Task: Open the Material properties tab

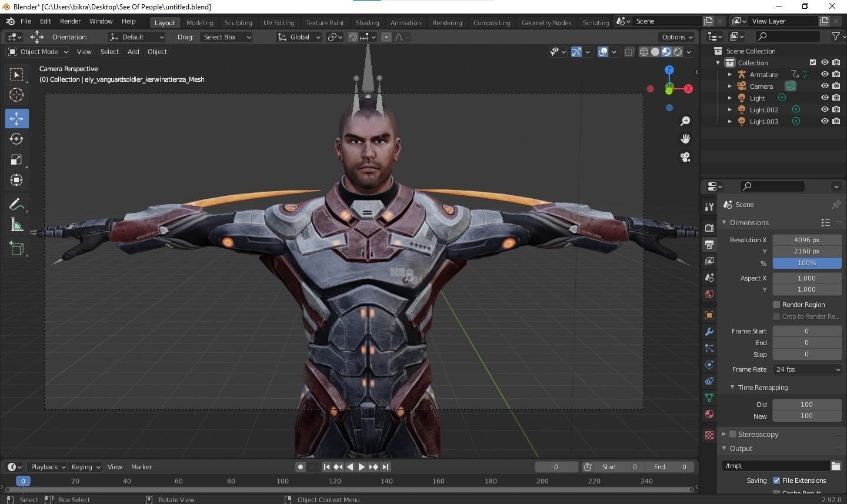Action: [x=709, y=413]
